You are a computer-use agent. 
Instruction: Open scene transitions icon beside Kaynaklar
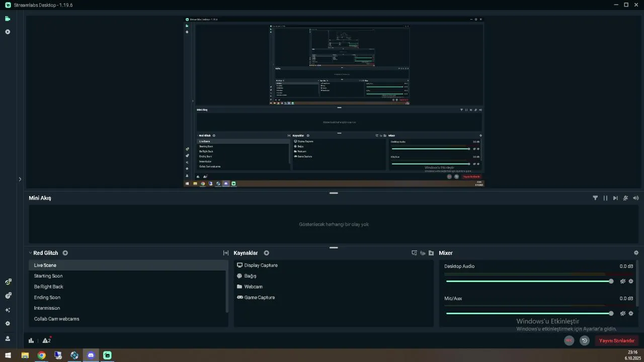(226, 253)
